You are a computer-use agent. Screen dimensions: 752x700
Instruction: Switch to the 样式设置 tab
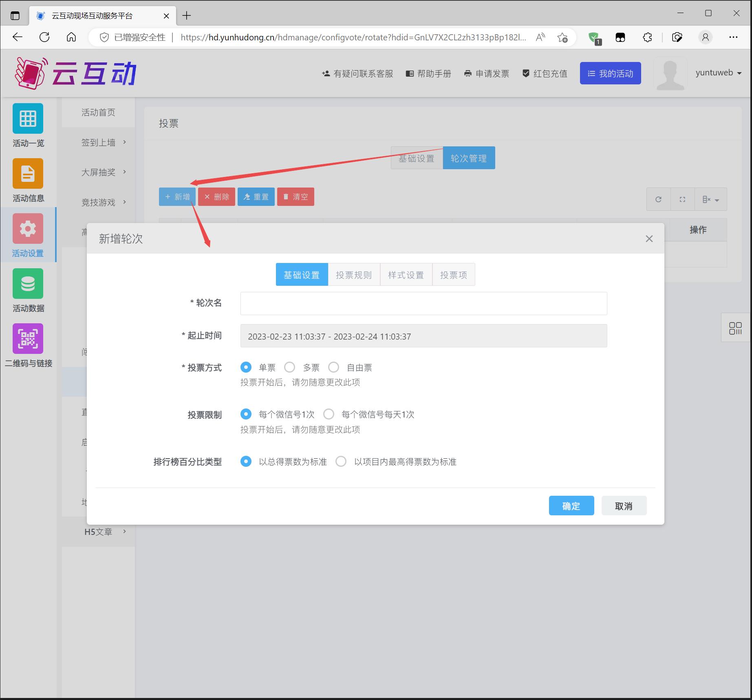(406, 275)
